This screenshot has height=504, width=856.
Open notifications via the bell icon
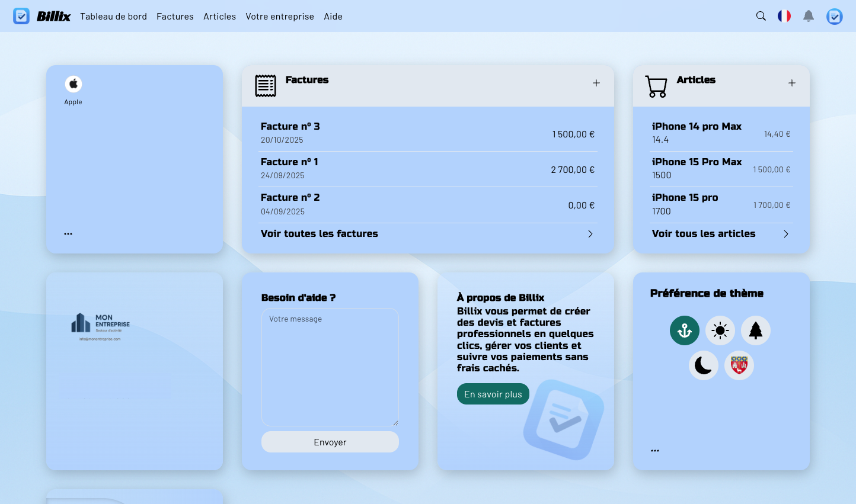tap(809, 16)
